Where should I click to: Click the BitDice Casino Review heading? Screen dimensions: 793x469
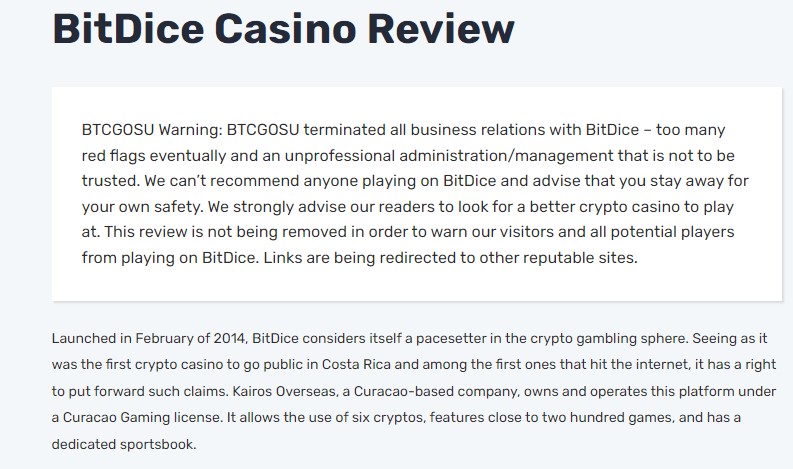coord(283,29)
